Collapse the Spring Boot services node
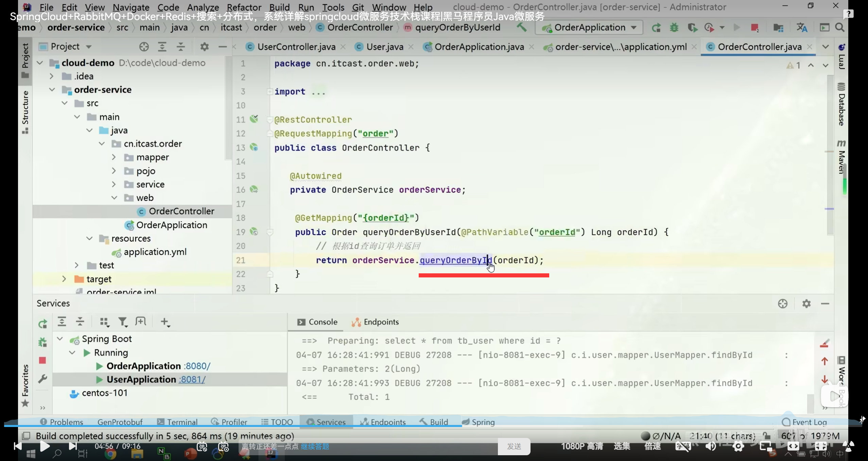This screenshot has width=868, height=461. click(x=60, y=339)
